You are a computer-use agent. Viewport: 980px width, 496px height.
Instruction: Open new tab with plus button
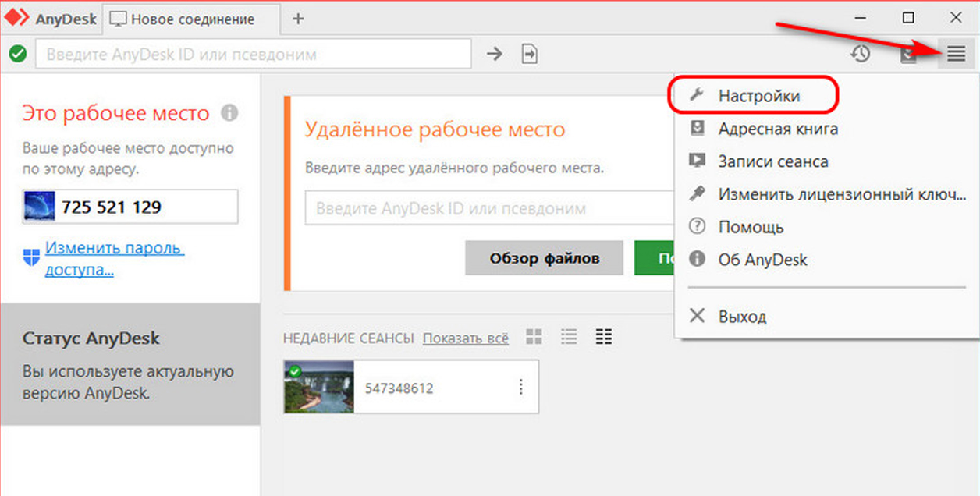[x=298, y=19]
